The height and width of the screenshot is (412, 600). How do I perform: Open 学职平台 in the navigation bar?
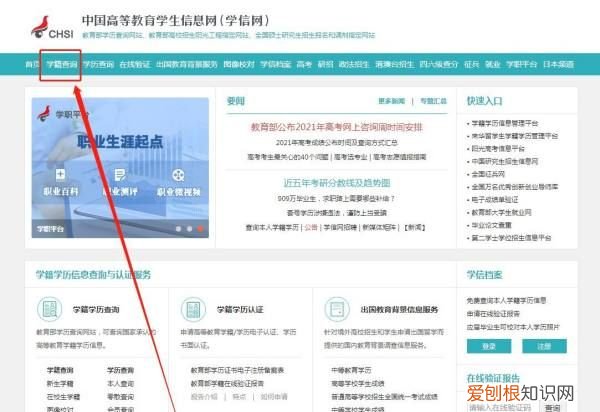click(522, 64)
